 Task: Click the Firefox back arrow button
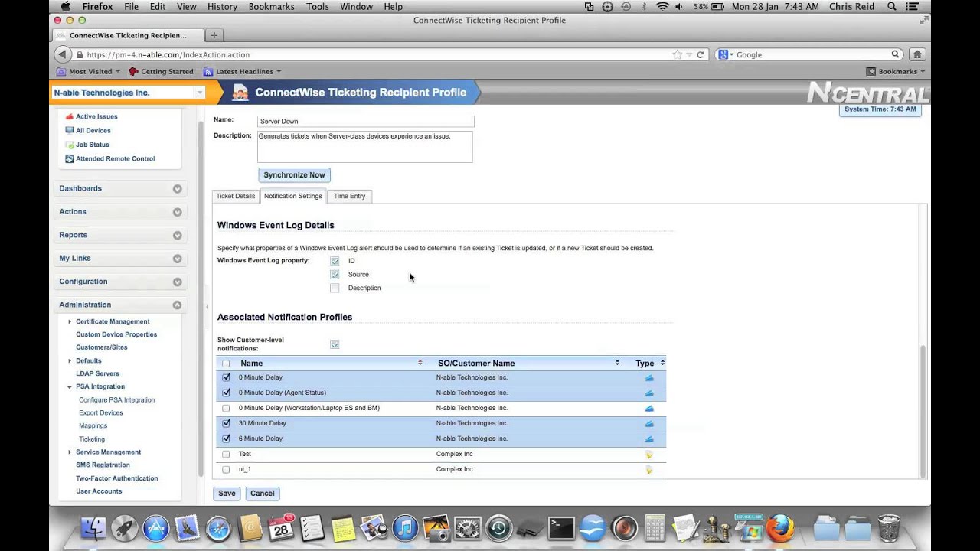pyautogui.click(x=62, y=55)
